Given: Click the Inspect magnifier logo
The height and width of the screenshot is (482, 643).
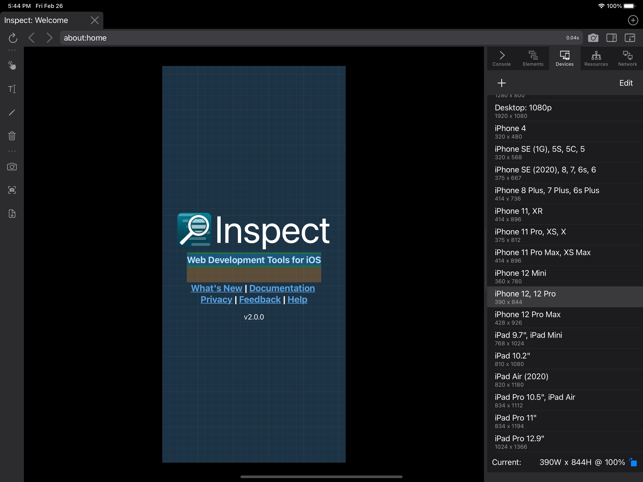Looking at the screenshot, I should coord(194,229).
